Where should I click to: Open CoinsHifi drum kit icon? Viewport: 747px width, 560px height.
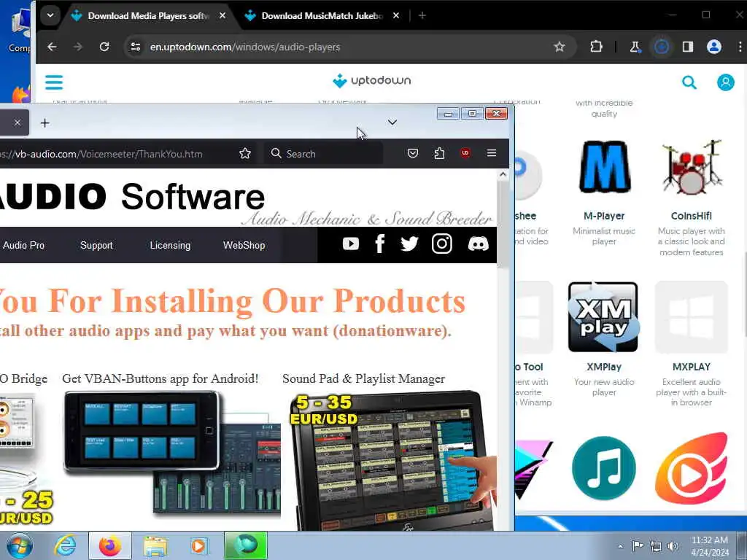click(x=692, y=167)
